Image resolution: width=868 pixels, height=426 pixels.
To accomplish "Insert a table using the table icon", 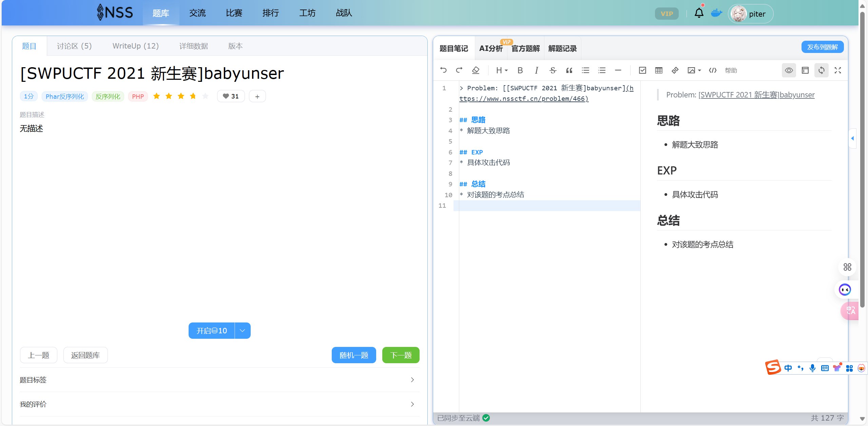I will click(x=659, y=70).
